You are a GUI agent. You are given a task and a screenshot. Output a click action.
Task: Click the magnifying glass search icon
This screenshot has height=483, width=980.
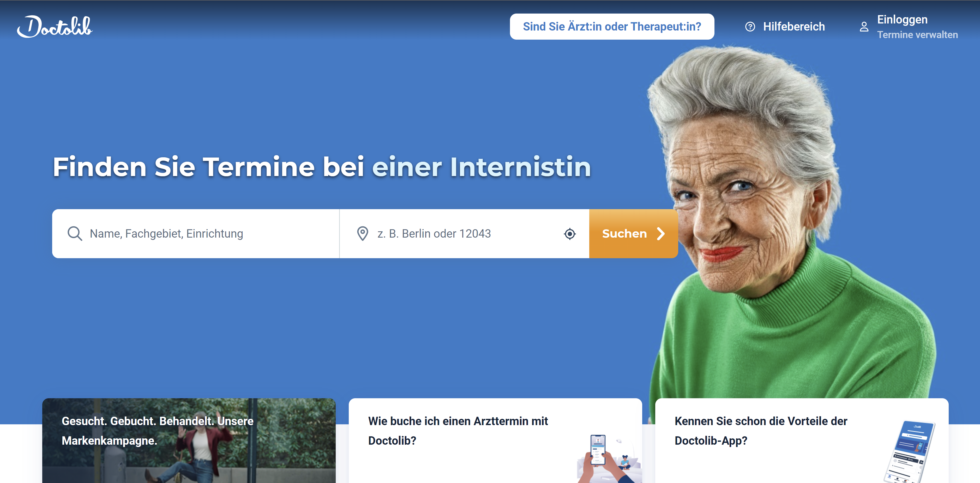[x=75, y=233]
